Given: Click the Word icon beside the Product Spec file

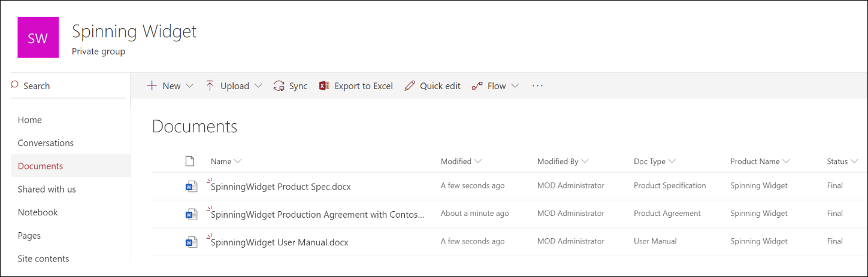Looking at the screenshot, I should tap(191, 187).
